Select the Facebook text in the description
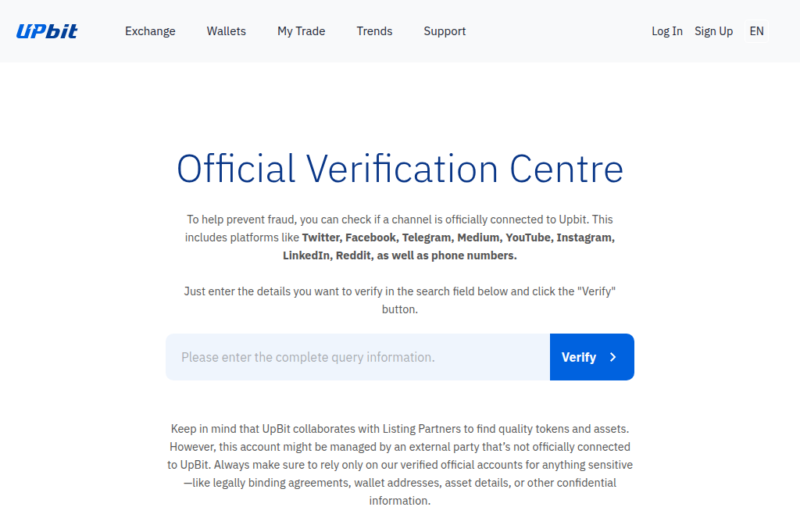Image resolution: width=800 pixels, height=532 pixels. [x=370, y=237]
